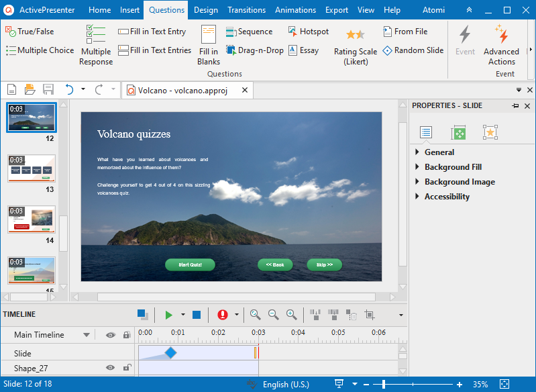Open the undo history dropdown arrow
Image resolution: width=536 pixels, height=392 pixels.
pos(83,89)
